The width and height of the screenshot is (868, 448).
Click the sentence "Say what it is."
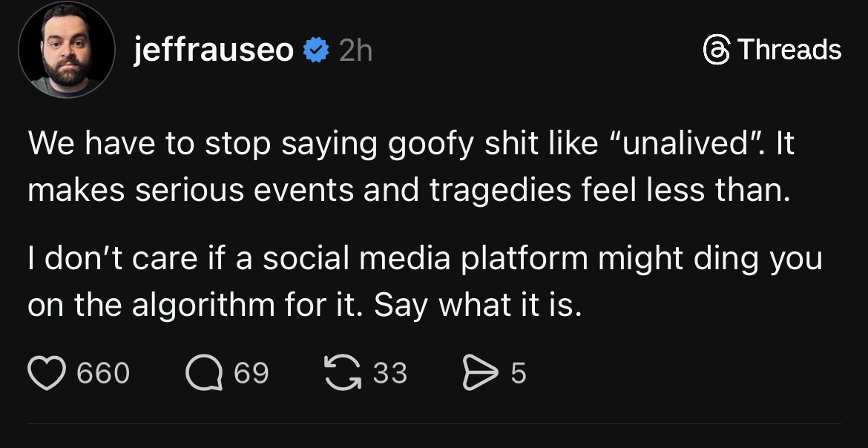pos(478,306)
